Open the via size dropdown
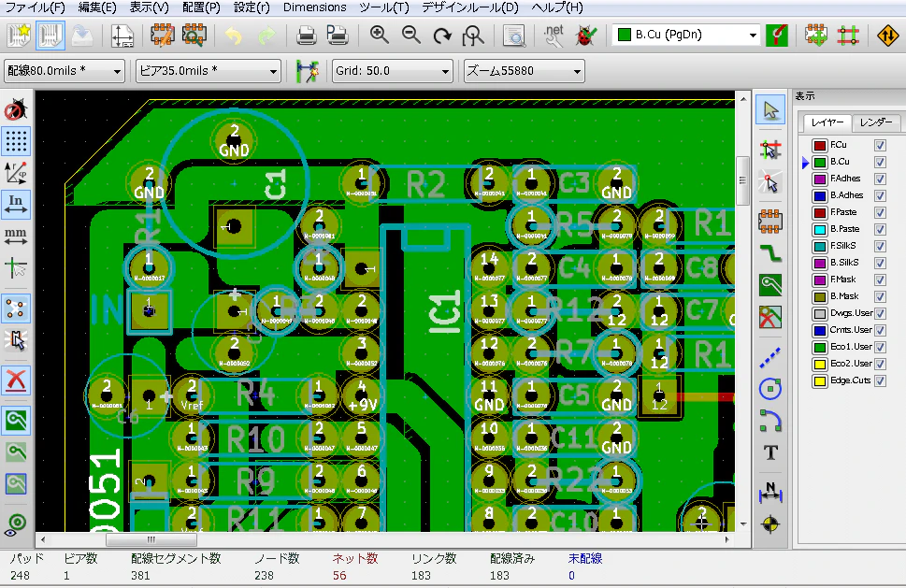Screen dimensions: 906x588 coord(209,71)
